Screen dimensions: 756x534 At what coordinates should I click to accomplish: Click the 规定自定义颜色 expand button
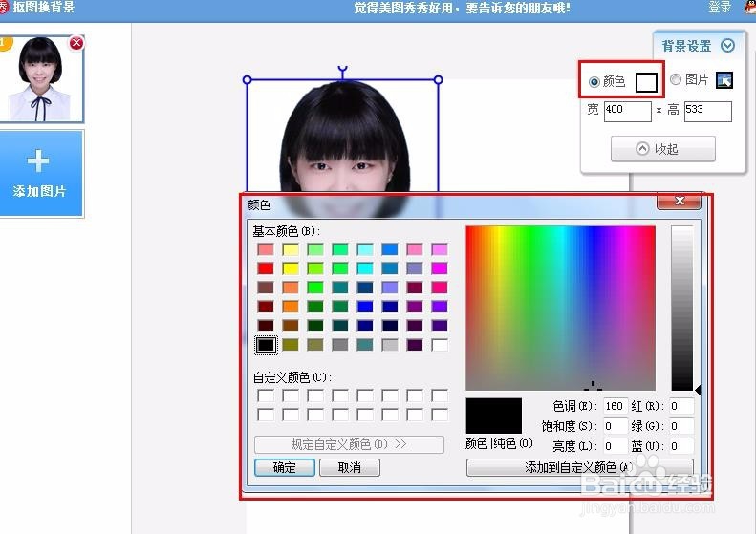coord(349,444)
